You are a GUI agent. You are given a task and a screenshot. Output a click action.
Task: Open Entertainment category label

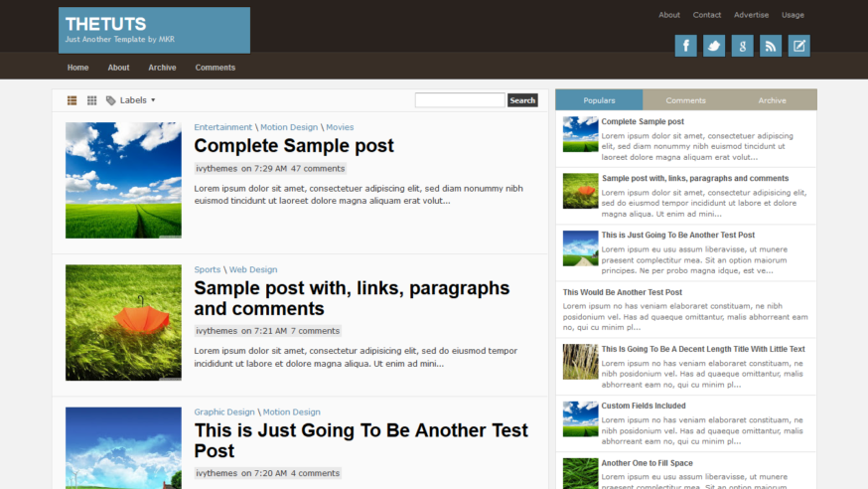point(223,127)
